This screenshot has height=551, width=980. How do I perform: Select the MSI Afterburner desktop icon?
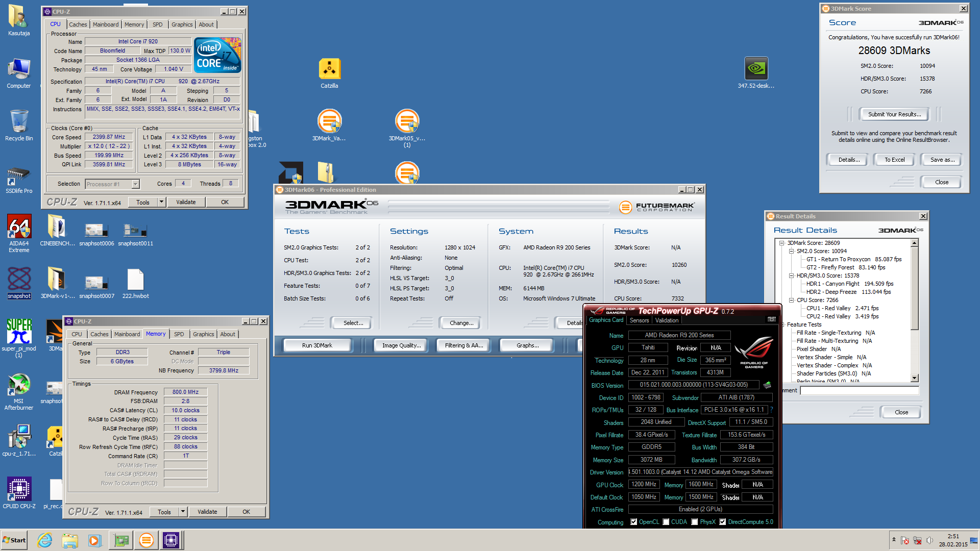(19, 392)
